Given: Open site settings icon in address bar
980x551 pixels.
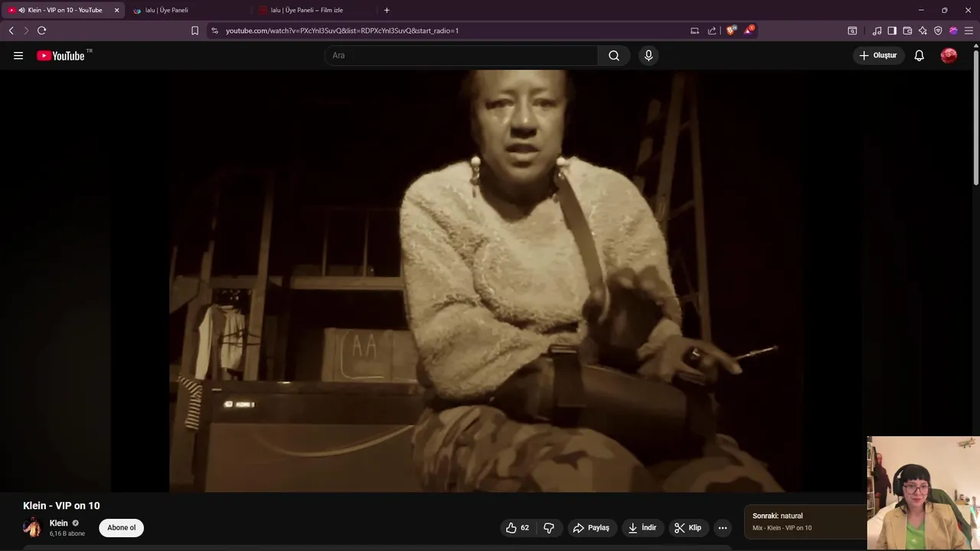Looking at the screenshot, I should 214,31.
